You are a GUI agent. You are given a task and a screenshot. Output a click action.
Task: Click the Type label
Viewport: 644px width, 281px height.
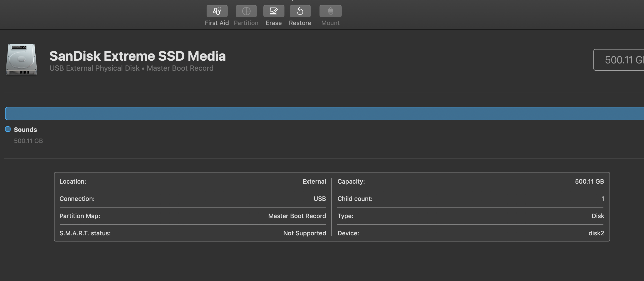(345, 216)
